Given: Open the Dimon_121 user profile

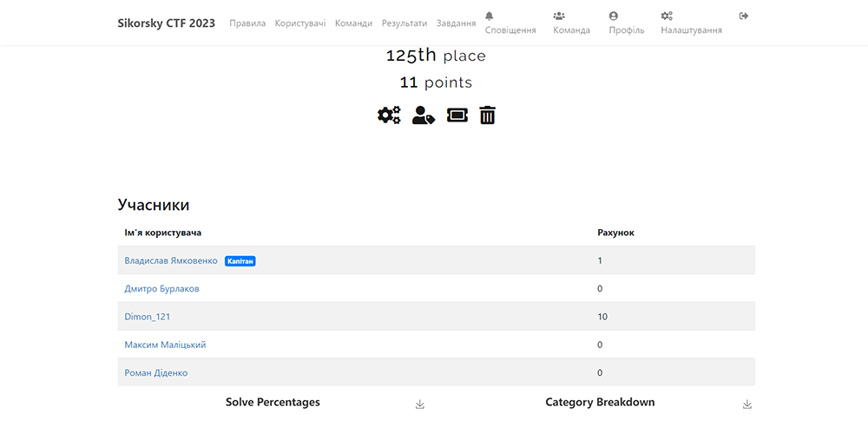Looking at the screenshot, I should tap(149, 317).
